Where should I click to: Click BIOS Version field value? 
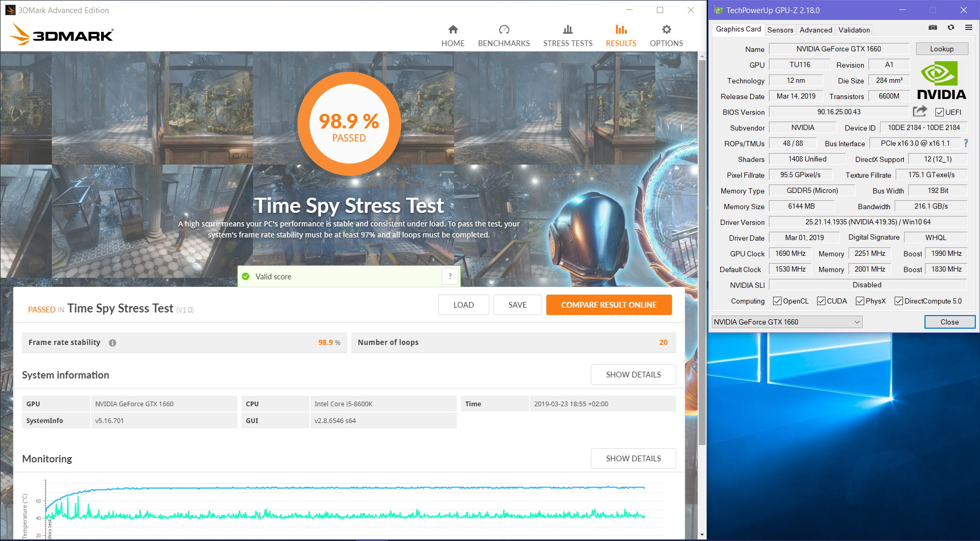[839, 112]
